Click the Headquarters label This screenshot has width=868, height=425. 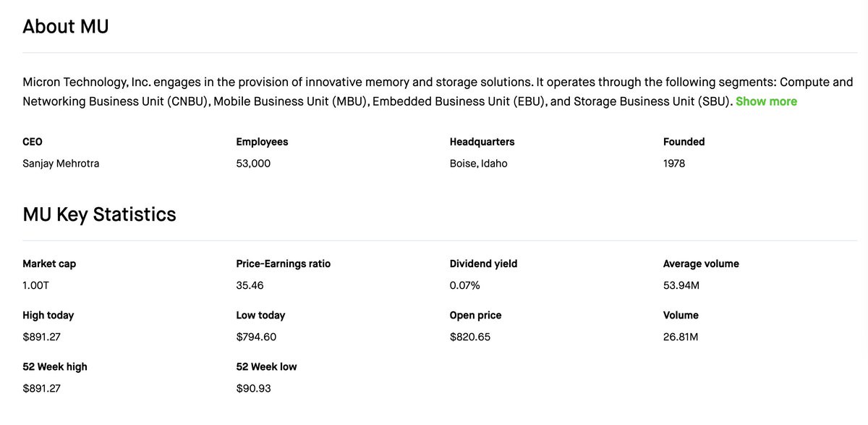click(482, 142)
